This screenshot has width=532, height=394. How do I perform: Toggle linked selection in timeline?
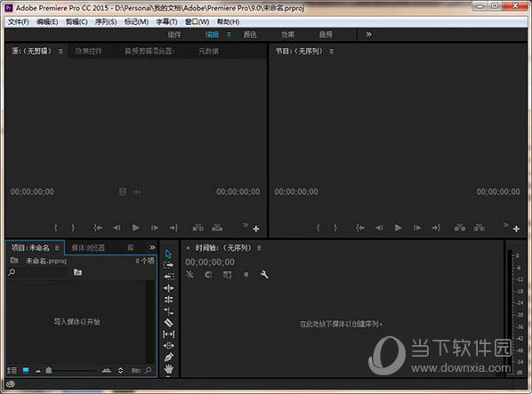click(x=228, y=274)
